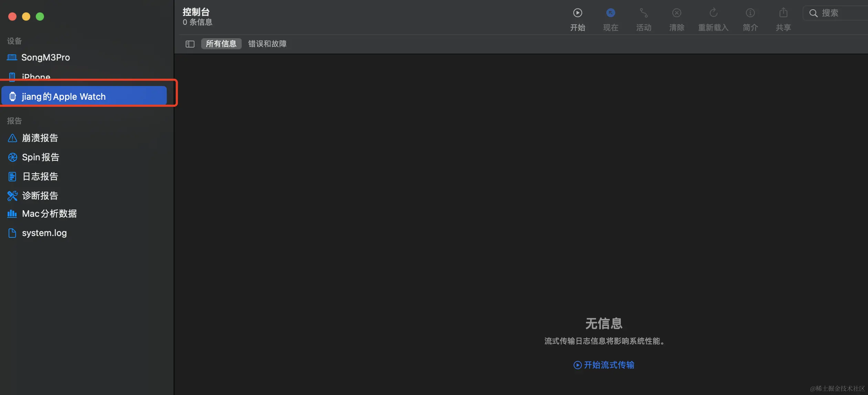
Task: Toggle the sidebar panel icon in filter bar
Action: (190, 44)
